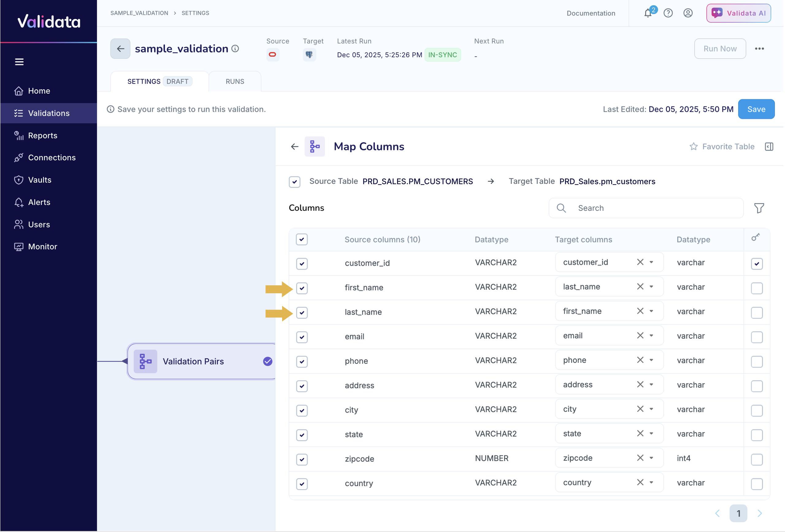Expand the country target column selector

pyautogui.click(x=651, y=482)
